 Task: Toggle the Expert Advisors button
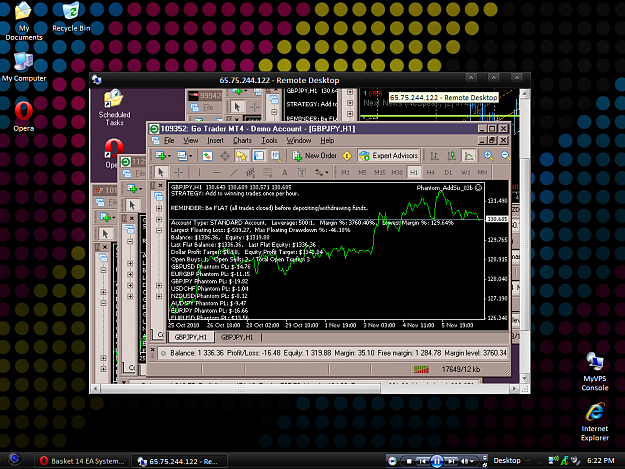click(x=388, y=156)
